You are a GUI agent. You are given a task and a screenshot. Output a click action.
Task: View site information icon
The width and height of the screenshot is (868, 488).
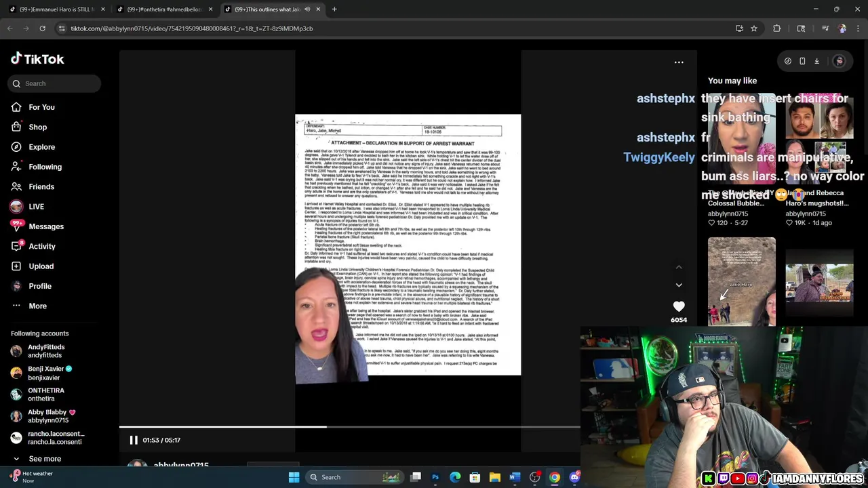[62, 28]
